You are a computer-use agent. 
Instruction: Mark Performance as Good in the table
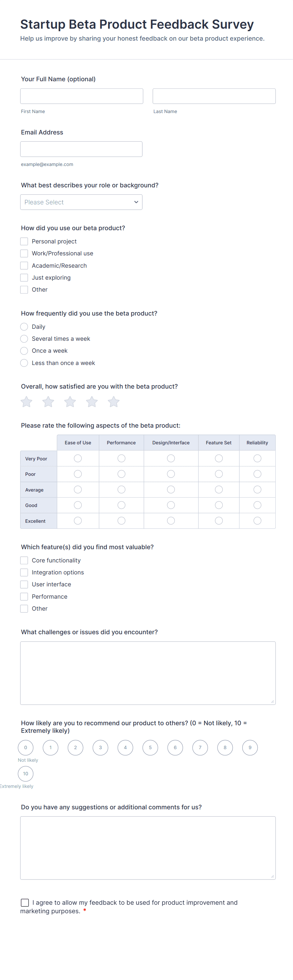pos(121,505)
